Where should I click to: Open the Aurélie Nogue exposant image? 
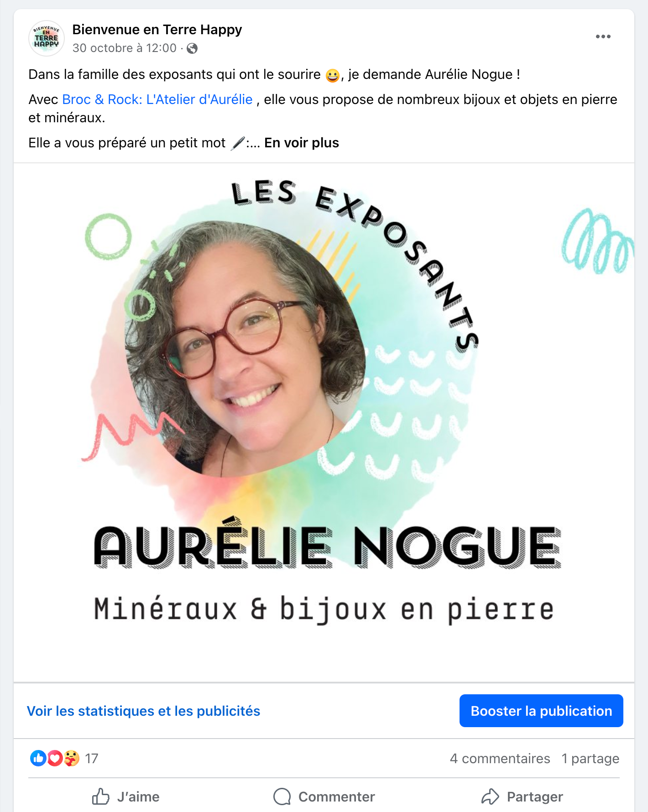pos(324,422)
